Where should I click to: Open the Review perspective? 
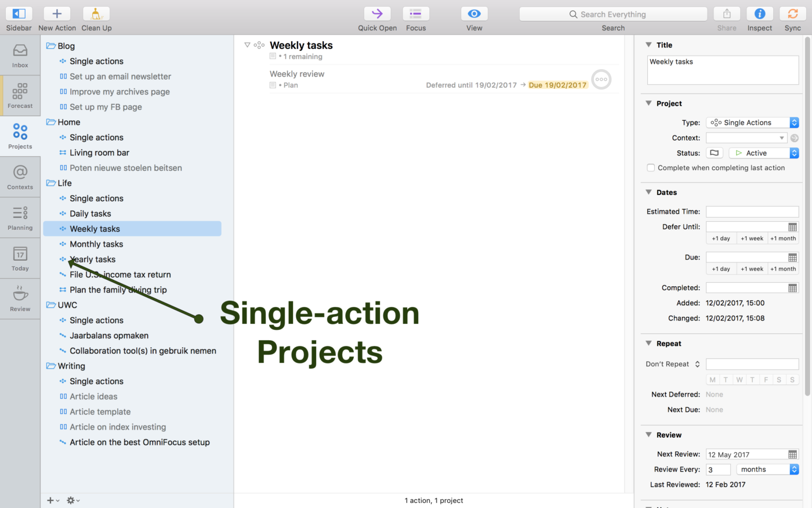click(20, 299)
